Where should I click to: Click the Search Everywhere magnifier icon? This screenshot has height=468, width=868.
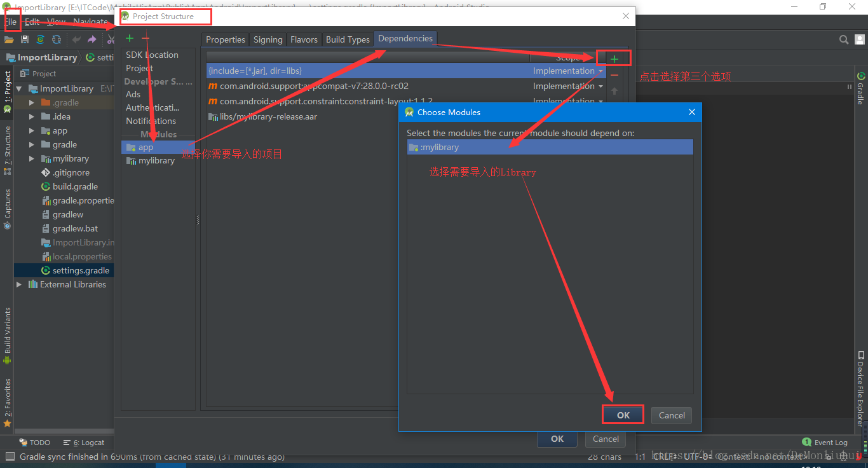[x=844, y=39]
